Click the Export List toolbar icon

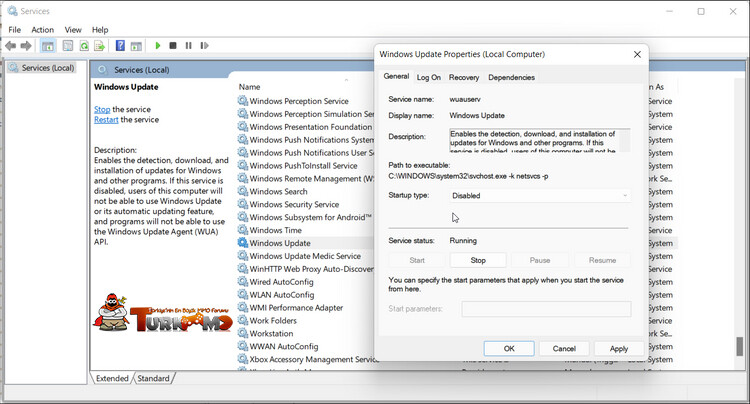(99, 46)
